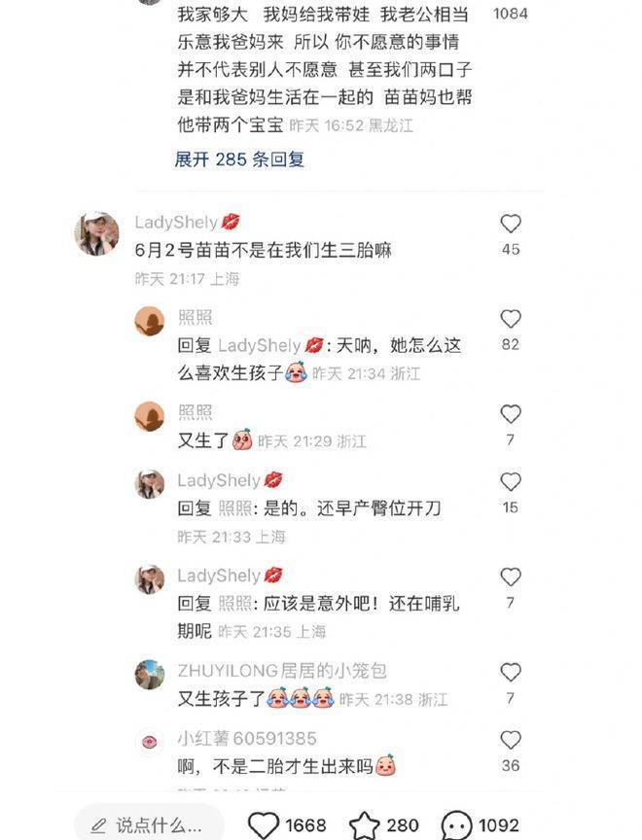Like 小红薯60591385's comment with 36 likes

pyautogui.click(x=510, y=740)
